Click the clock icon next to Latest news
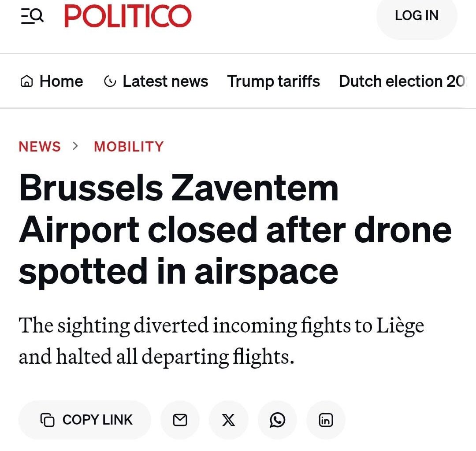Image resolution: width=476 pixels, height=451 pixels. pos(111,81)
